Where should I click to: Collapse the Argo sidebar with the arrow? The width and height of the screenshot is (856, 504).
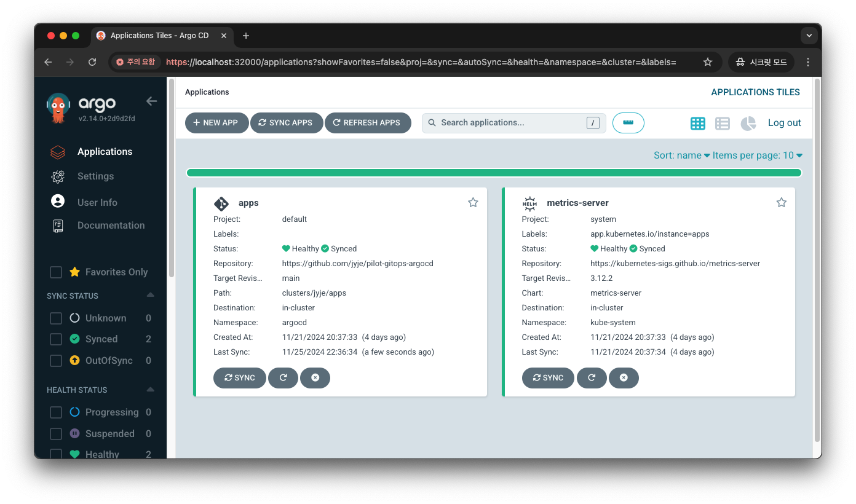(x=151, y=101)
